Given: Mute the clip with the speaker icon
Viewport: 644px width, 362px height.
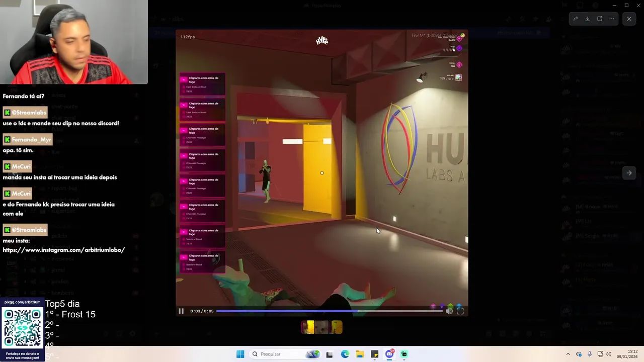Looking at the screenshot, I should [x=449, y=311].
